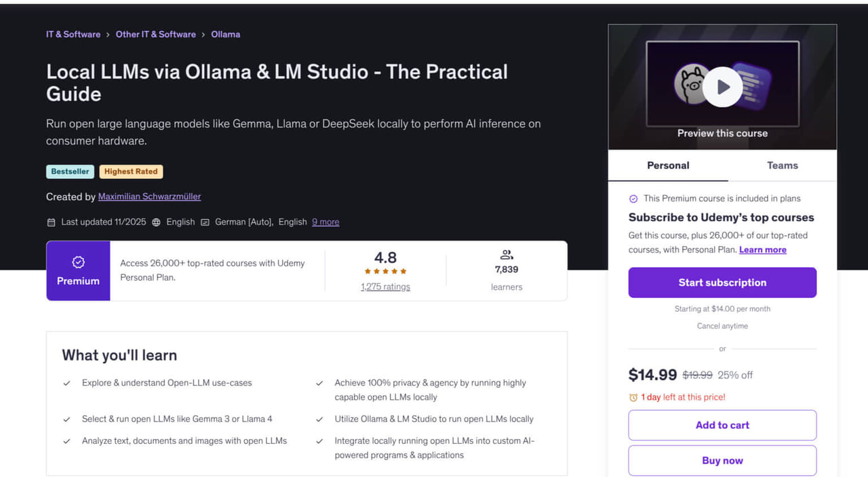The image size is (868, 477).
Task: Open the Ollama breadcrumb link
Action: click(x=226, y=34)
